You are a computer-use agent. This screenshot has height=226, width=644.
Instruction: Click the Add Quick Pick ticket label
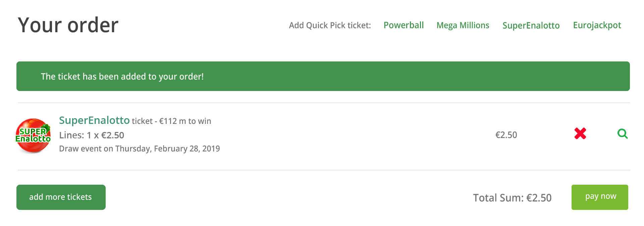[x=330, y=25]
